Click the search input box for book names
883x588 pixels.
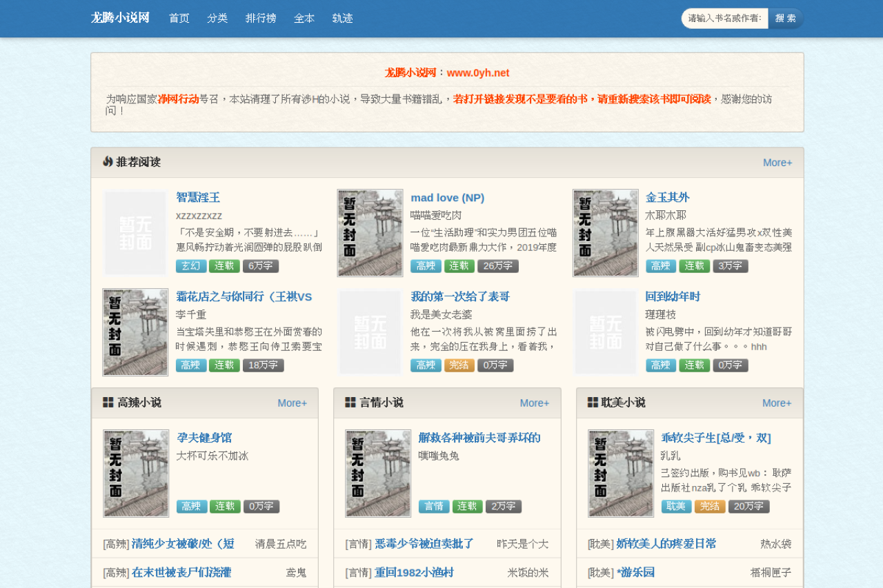(724, 19)
